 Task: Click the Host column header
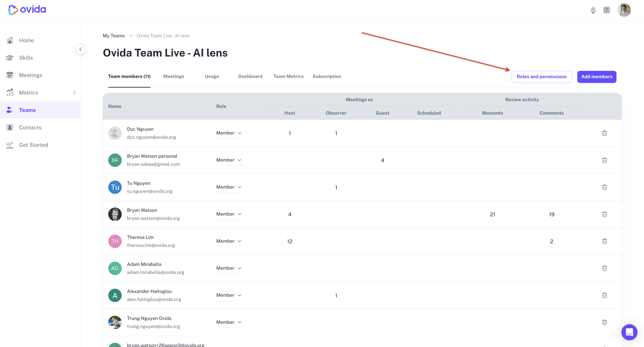(x=290, y=113)
